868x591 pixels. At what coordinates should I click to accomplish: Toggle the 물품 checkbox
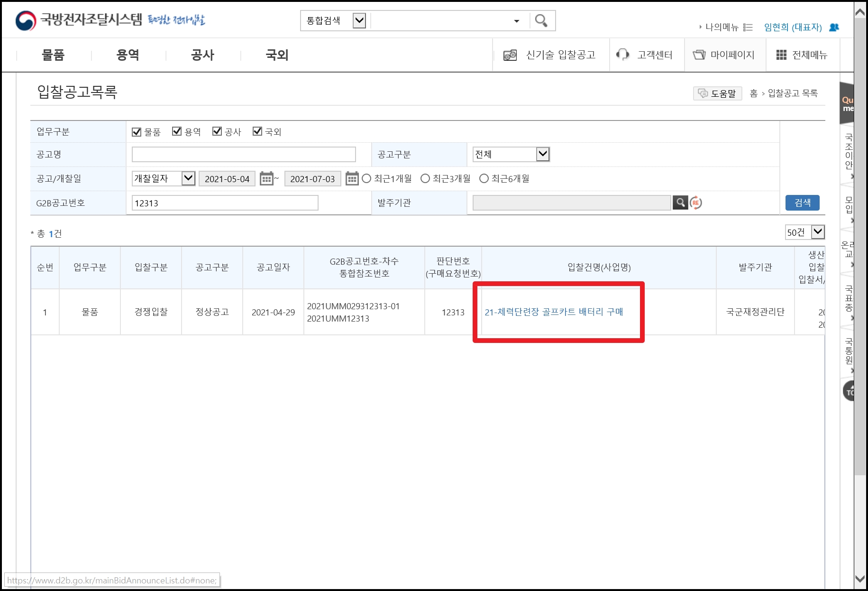(x=137, y=131)
